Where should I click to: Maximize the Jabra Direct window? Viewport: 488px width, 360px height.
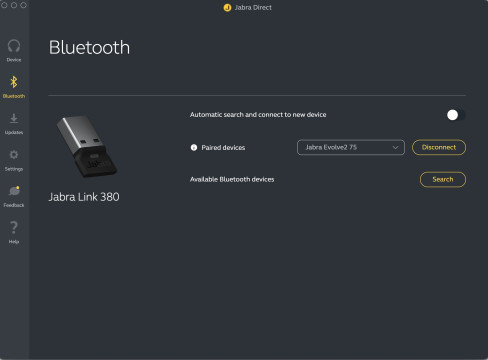click(23, 5)
